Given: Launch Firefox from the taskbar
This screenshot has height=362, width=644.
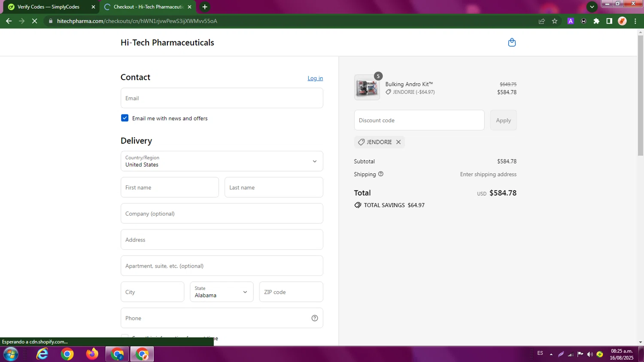Looking at the screenshot, I should coord(92,354).
